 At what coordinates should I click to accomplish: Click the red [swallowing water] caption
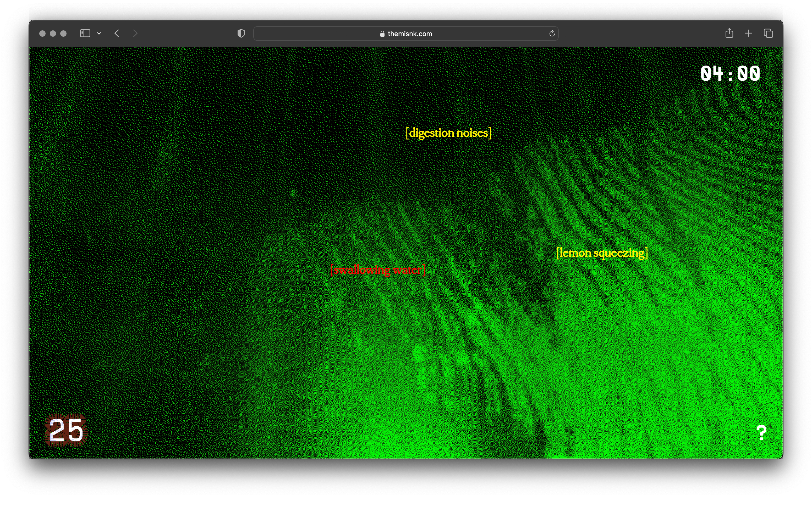378,270
